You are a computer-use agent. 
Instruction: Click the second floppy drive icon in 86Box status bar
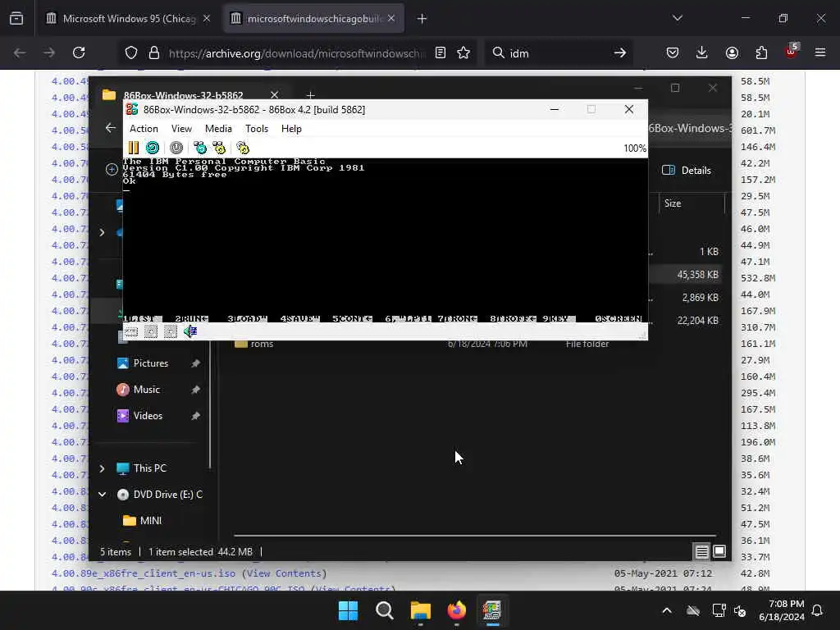pos(171,331)
